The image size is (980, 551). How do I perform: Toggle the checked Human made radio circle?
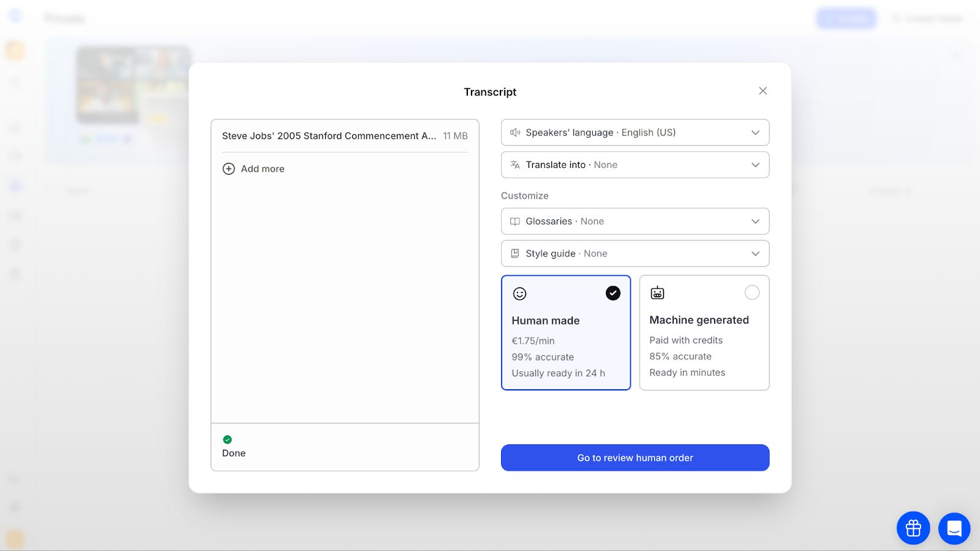[x=612, y=294]
